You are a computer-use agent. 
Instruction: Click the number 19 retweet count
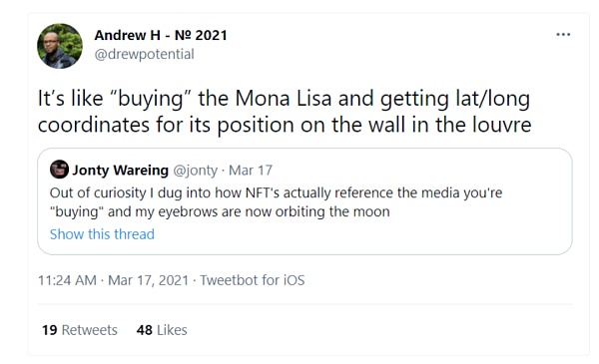49,330
